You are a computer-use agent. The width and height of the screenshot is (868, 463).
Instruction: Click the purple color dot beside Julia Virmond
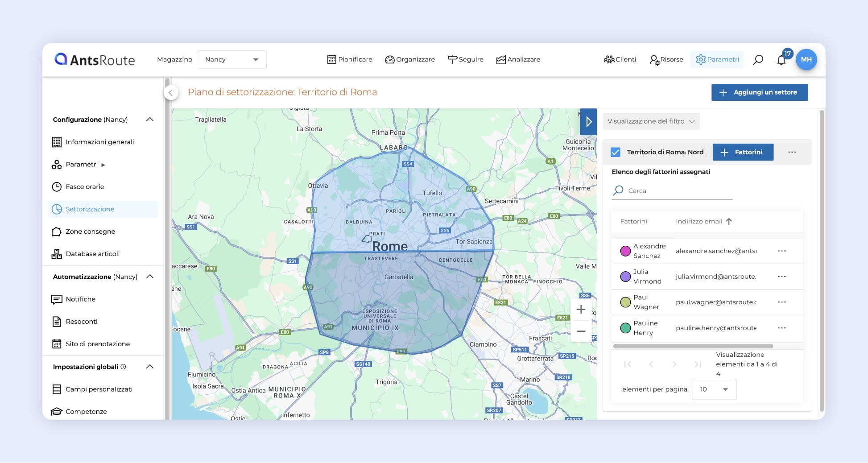(x=625, y=277)
